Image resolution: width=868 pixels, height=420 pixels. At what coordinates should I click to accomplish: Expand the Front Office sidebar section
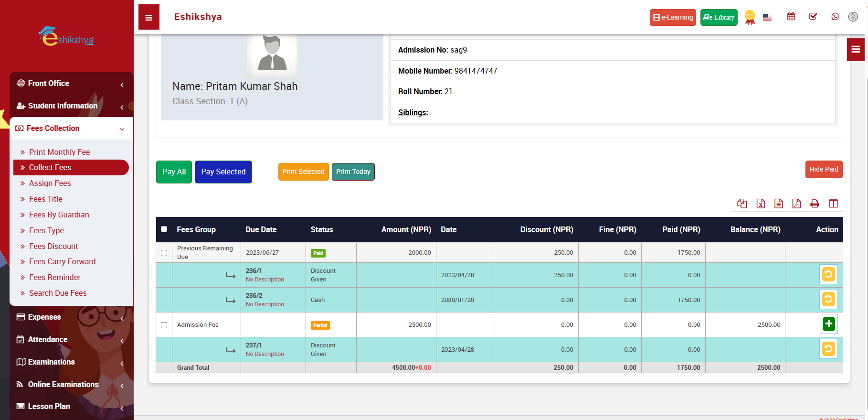[x=71, y=83]
